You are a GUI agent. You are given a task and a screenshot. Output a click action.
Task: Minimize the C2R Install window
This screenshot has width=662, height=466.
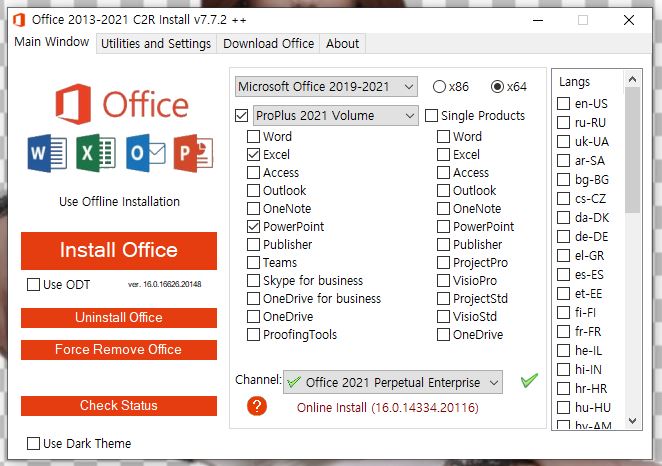point(538,20)
